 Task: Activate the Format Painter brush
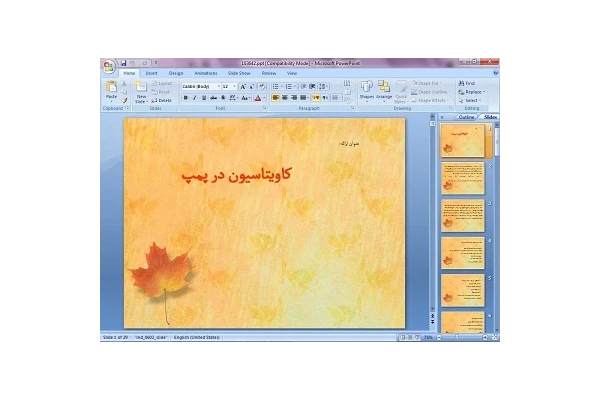124,101
